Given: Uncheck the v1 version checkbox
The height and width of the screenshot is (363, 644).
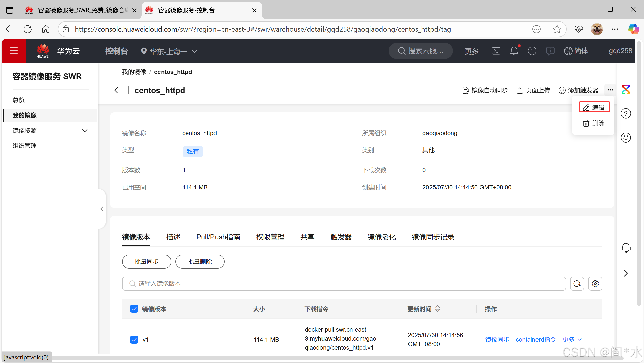Looking at the screenshot, I should tap(134, 340).
